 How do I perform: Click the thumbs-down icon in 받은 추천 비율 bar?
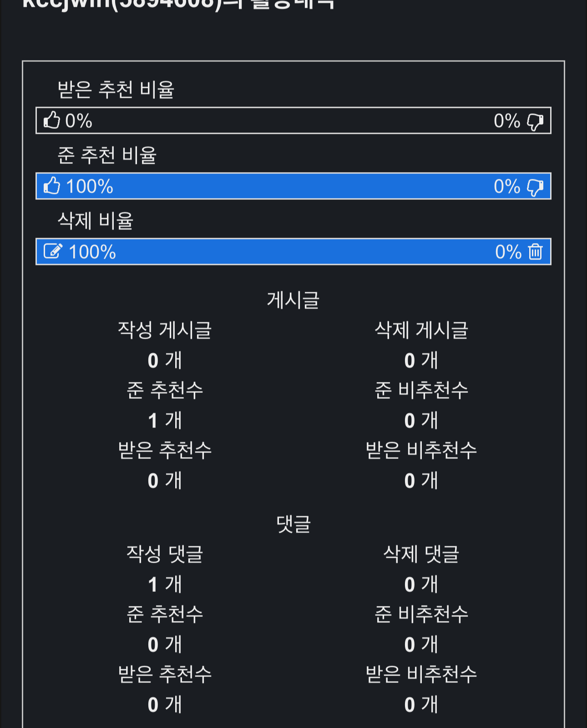pos(535,122)
